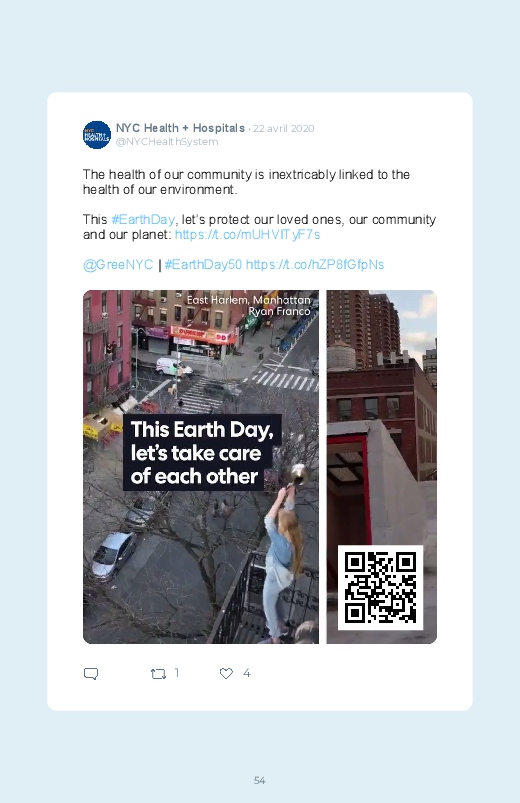Click the NYC Health + Hospitals display name
The image size is (520, 803).
point(180,128)
